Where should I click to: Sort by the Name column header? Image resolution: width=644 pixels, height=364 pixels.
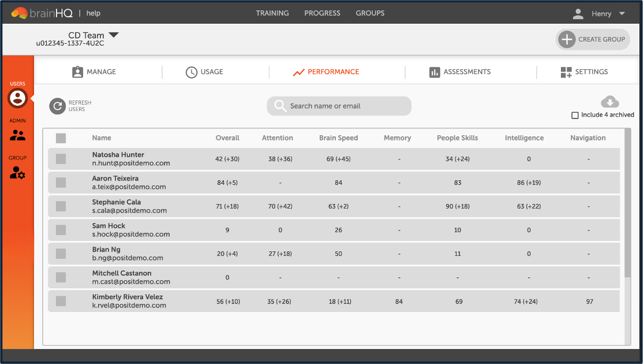(x=102, y=138)
